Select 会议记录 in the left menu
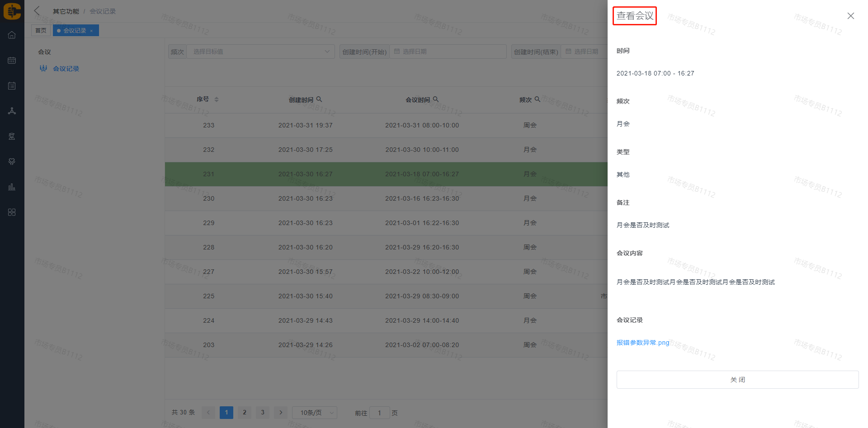 coord(66,69)
